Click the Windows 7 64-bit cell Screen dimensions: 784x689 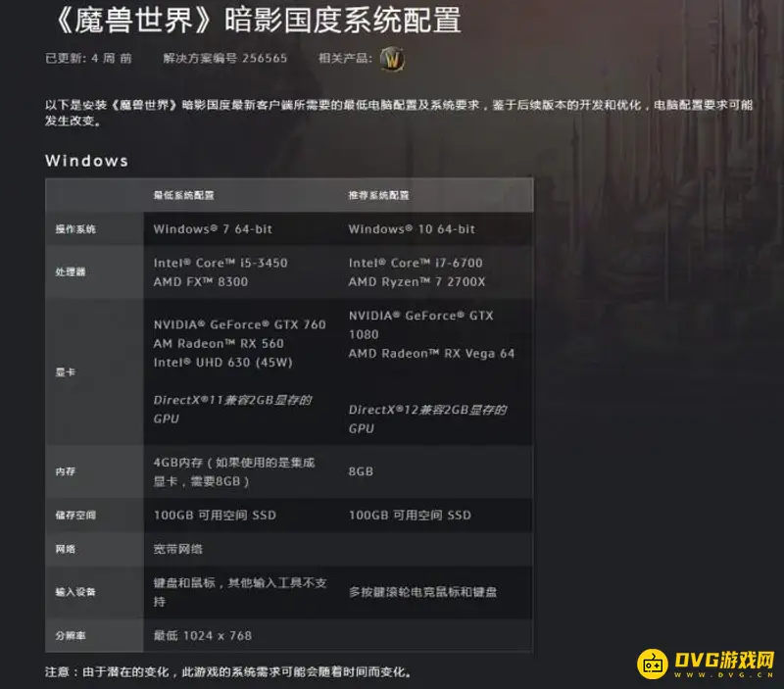click(213, 229)
